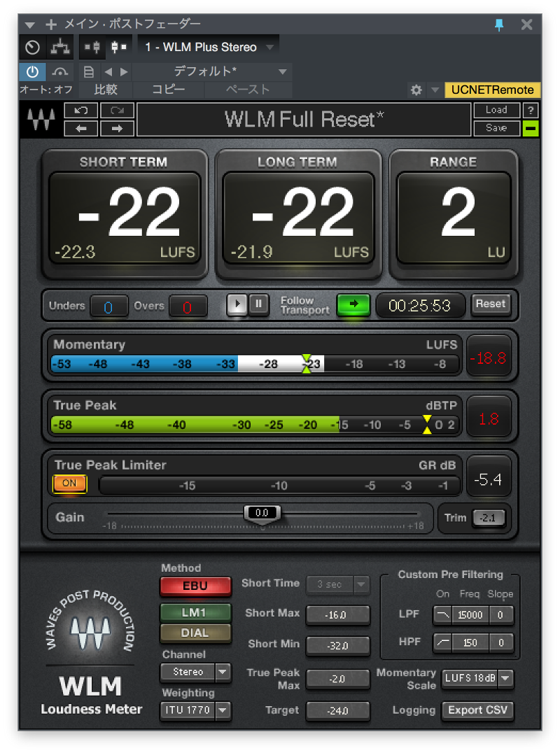
Task: Click ペースト paste button
Action: point(248,90)
